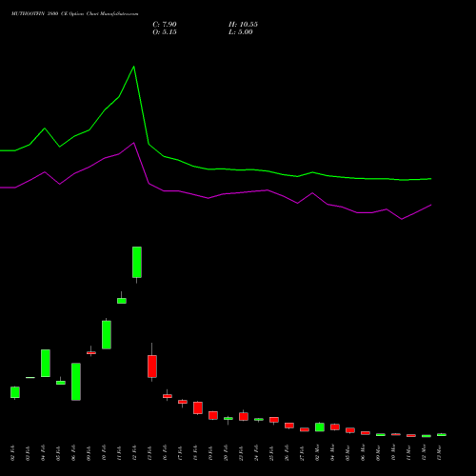
Task: Click the green 06 Feb candlestick
Action: point(76,382)
